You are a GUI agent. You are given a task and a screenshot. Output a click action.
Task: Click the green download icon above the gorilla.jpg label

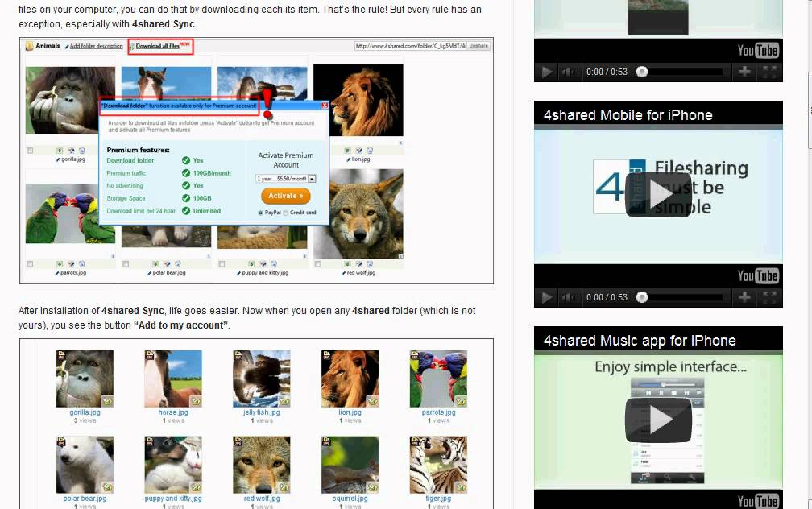click(60, 151)
